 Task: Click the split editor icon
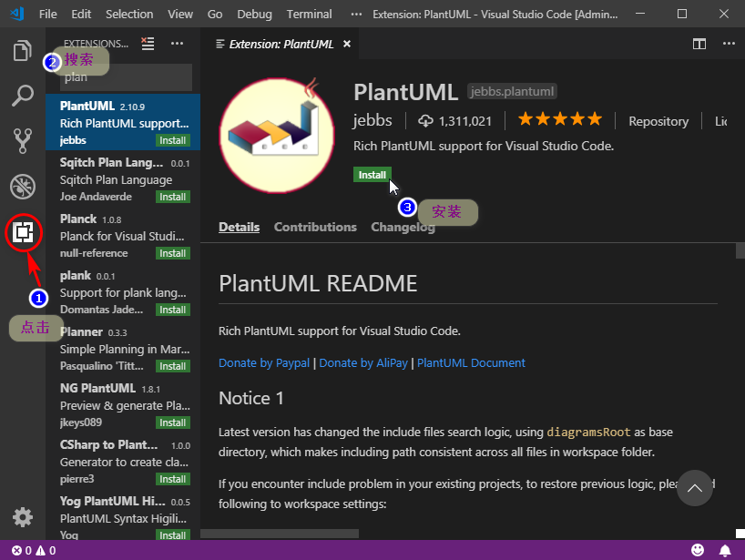[699, 44]
